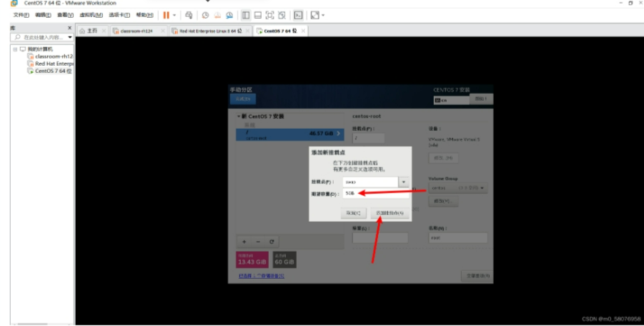
Task: Collapse the 我的计算机 tree node
Action: pos(15,49)
